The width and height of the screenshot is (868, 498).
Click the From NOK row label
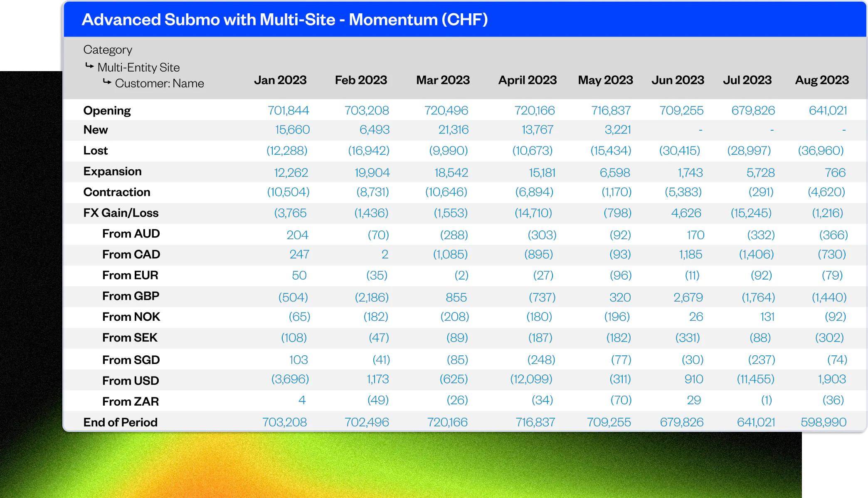(x=131, y=317)
